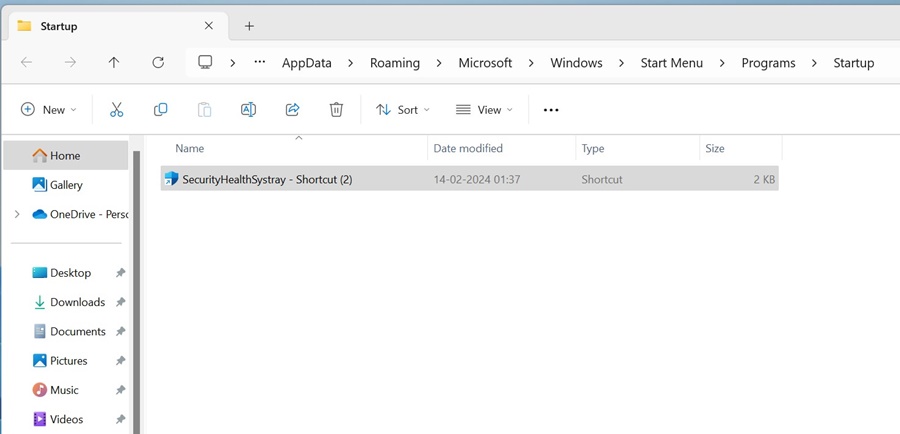Go back with the left arrow

click(x=26, y=63)
